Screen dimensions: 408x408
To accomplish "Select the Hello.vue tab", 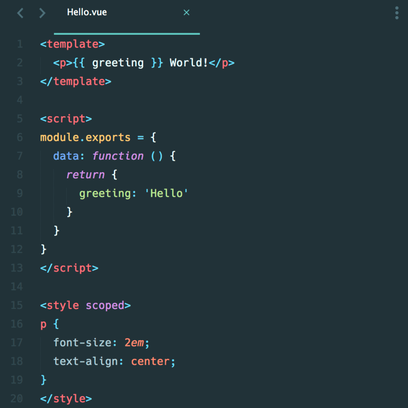I will click(x=87, y=12).
